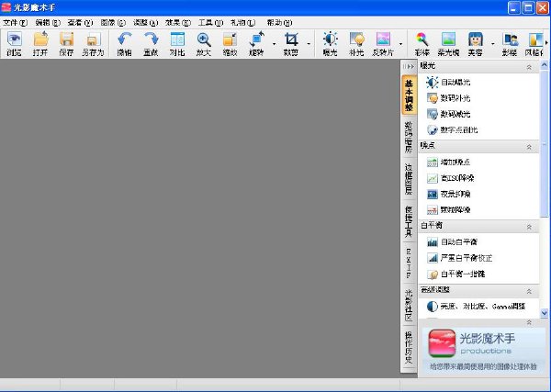The height and width of the screenshot is (392, 551).
Task: Apply 柔光镜 (Soft Focus) from the toolbar
Action: (448, 43)
